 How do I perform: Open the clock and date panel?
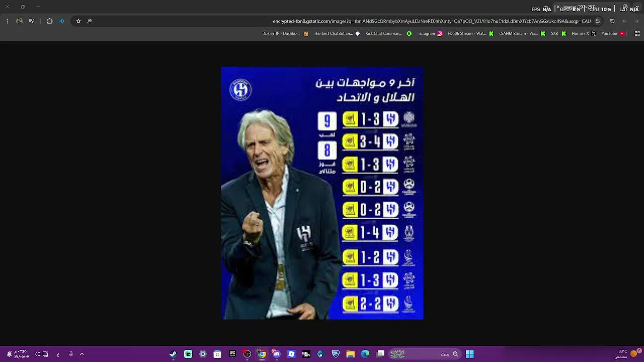click(17, 354)
